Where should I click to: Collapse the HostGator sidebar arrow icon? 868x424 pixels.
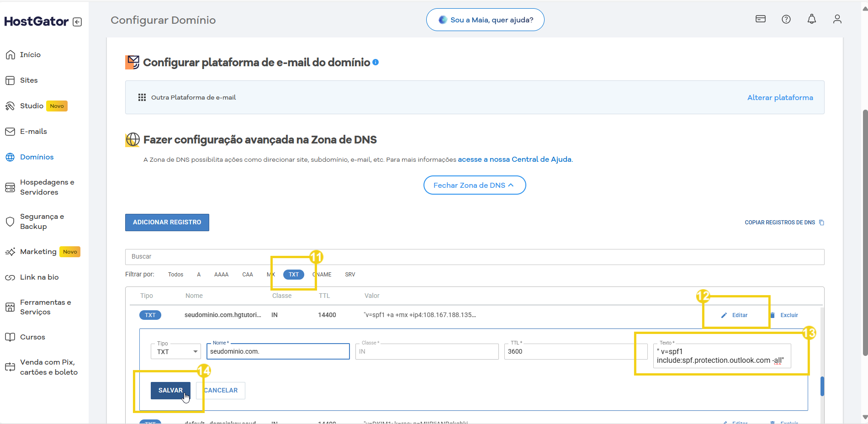click(x=77, y=22)
